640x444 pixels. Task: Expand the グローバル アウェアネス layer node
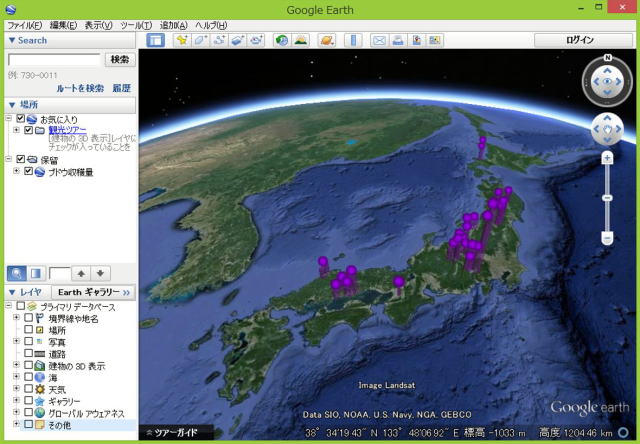[x=16, y=412]
